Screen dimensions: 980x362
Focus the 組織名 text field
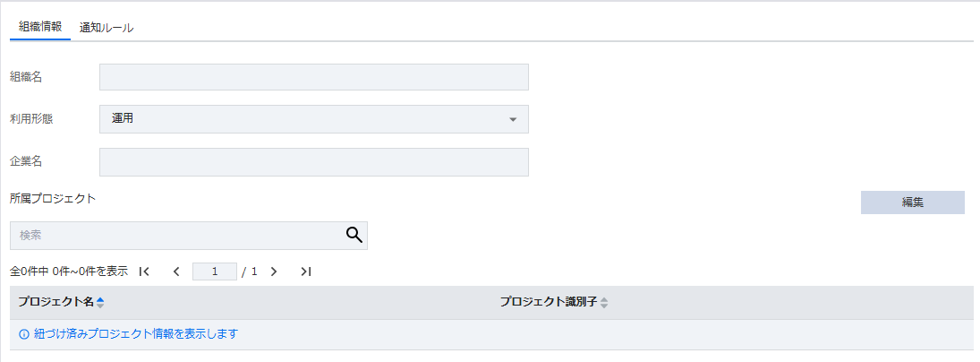313,77
